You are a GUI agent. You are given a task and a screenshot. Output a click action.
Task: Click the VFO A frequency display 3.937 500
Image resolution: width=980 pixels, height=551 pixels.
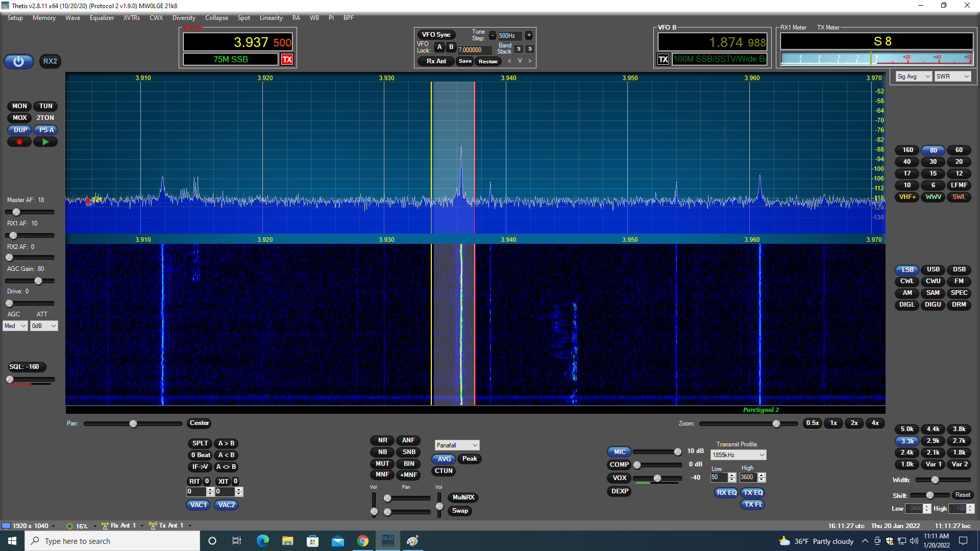[238, 42]
